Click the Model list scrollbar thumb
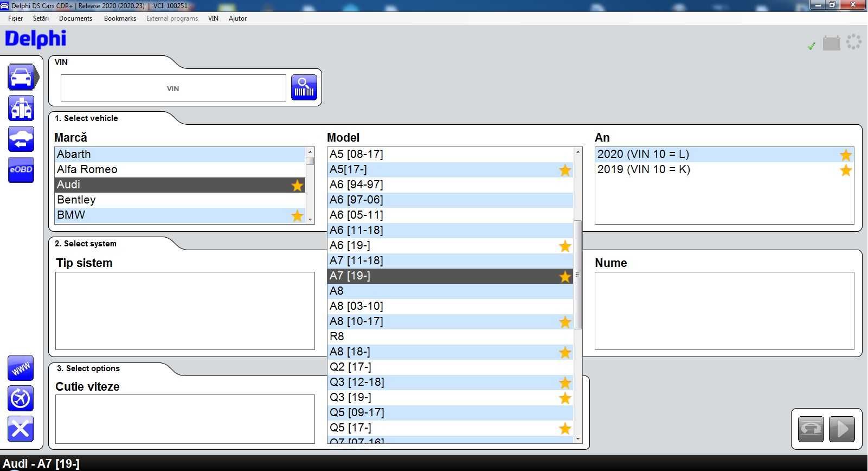 click(578, 275)
